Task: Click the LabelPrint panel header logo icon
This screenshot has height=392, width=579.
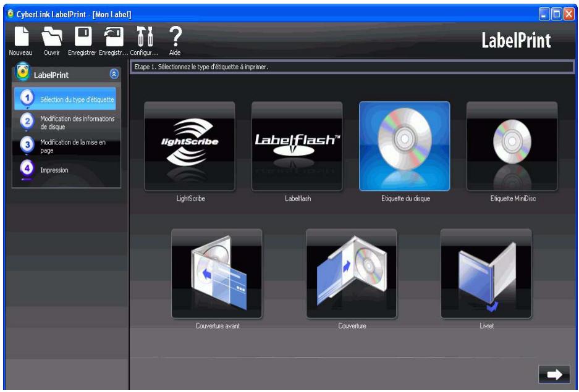Action: (22, 72)
